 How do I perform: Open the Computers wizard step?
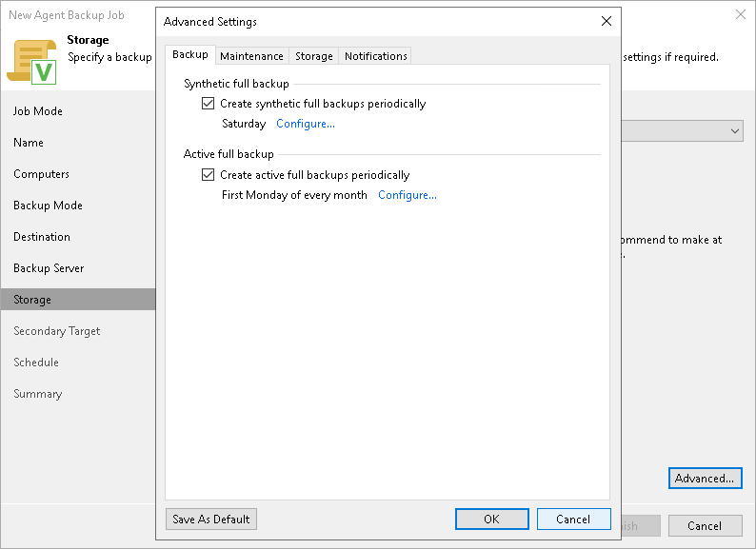42,174
